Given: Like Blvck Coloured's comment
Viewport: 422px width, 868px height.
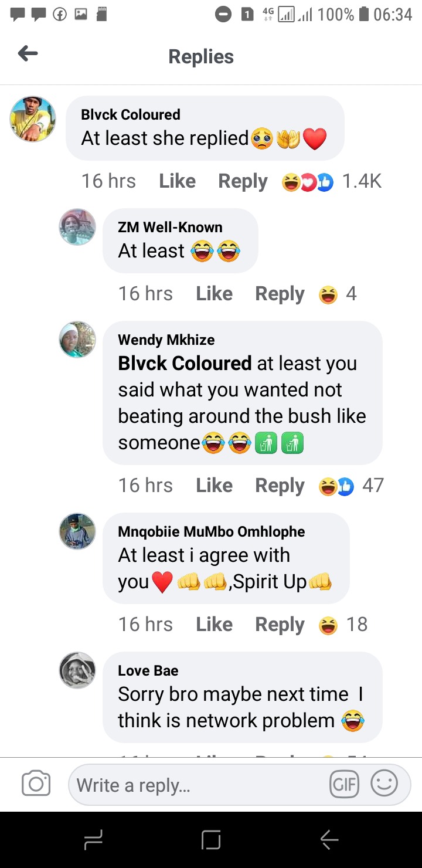Looking at the screenshot, I should pyautogui.click(x=177, y=181).
